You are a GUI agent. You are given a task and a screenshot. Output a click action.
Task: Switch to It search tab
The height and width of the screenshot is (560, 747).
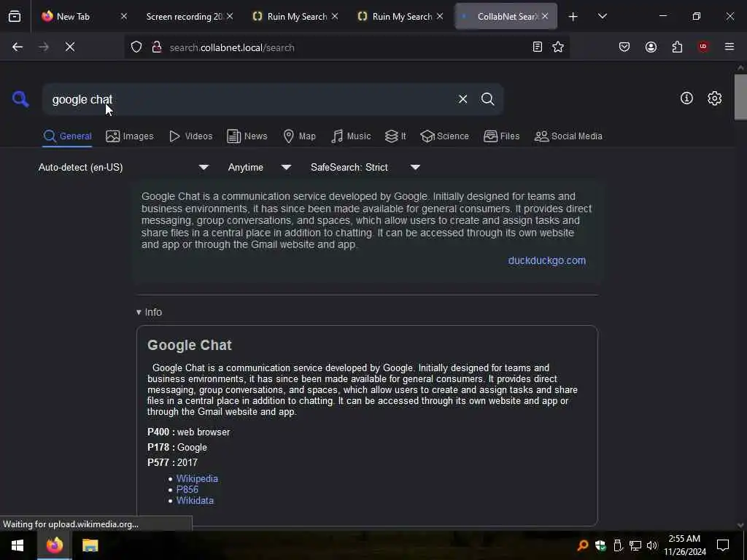coord(395,136)
